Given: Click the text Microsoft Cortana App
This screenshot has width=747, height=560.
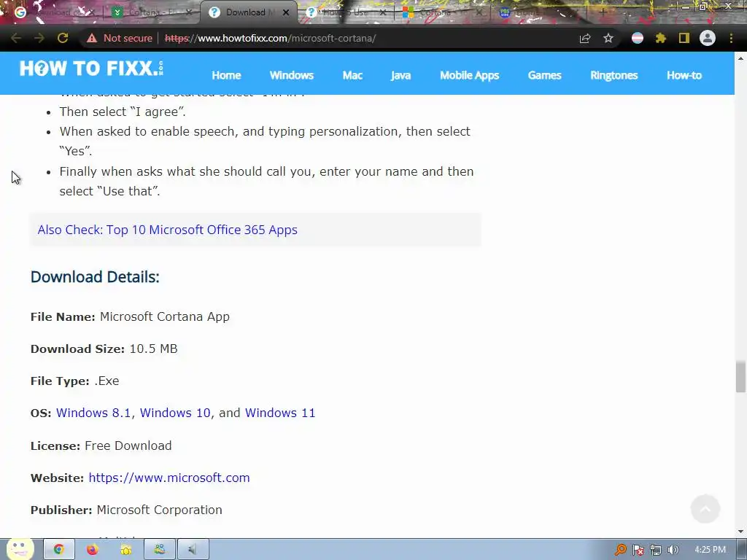Looking at the screenshot, I should [x=164, y=316].
